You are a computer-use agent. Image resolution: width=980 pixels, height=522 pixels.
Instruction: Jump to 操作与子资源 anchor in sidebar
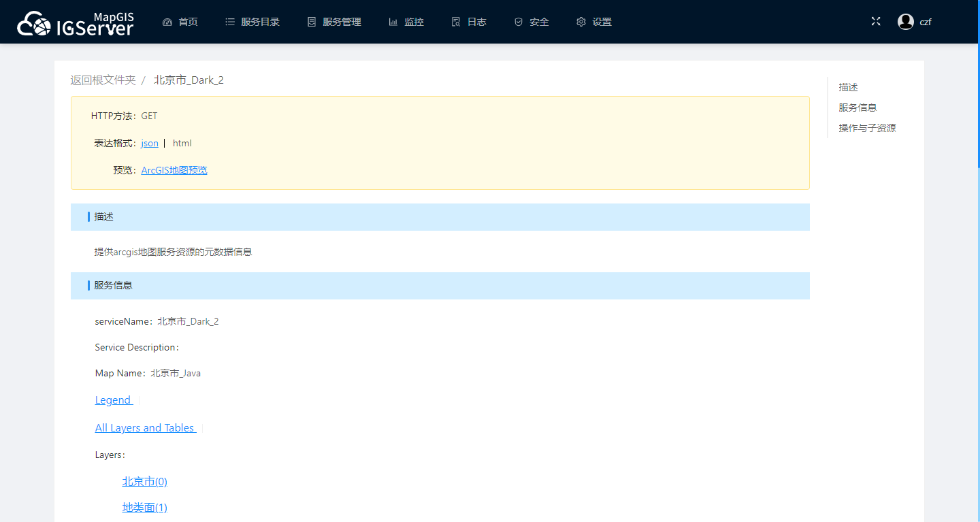pyautogui.click(x=868, y=128)
